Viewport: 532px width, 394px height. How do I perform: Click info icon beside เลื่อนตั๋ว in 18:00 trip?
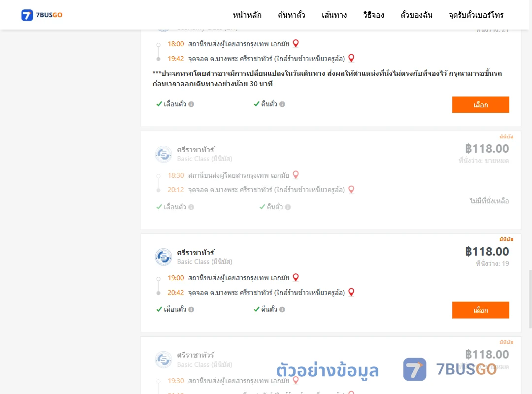click(x=191, y=104)
